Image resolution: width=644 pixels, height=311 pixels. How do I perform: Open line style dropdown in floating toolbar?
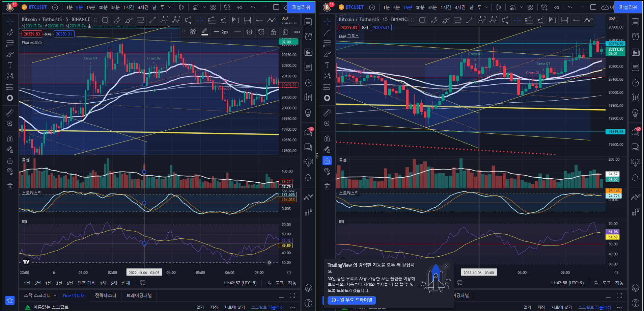coord(237,32)
